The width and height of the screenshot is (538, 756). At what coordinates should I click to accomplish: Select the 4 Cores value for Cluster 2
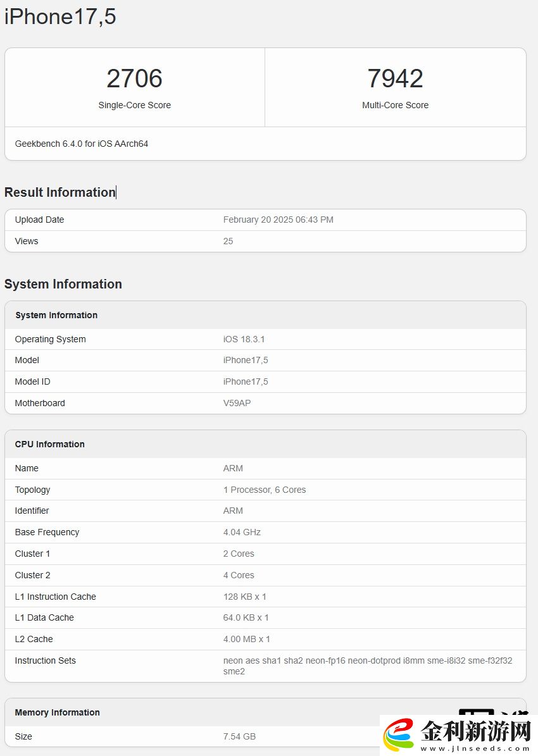click(239, 575)
